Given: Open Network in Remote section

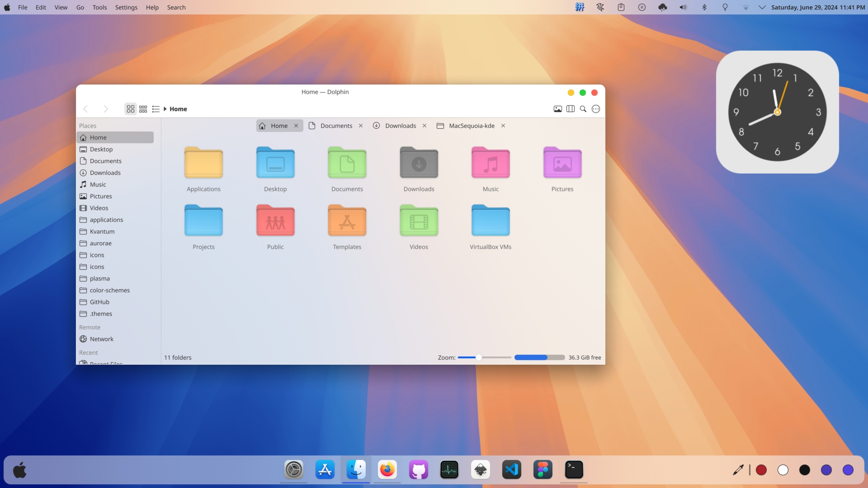Looking at the screenshot, I should click(102, 339).
